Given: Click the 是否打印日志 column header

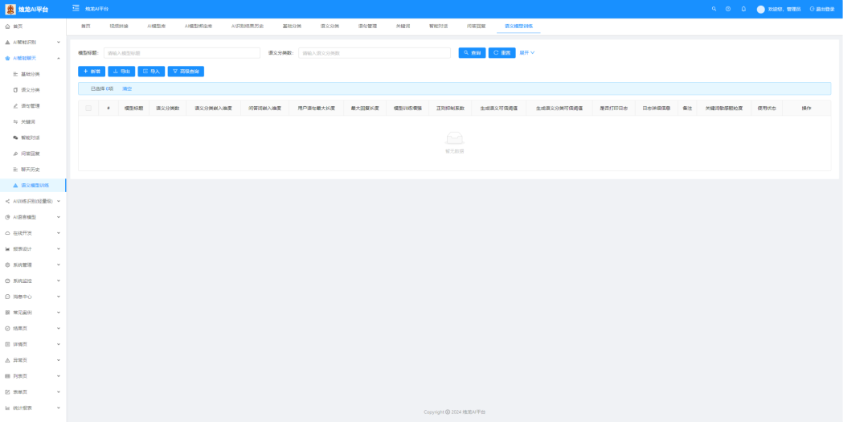Looking at the screenshot, I should (613, 108).
